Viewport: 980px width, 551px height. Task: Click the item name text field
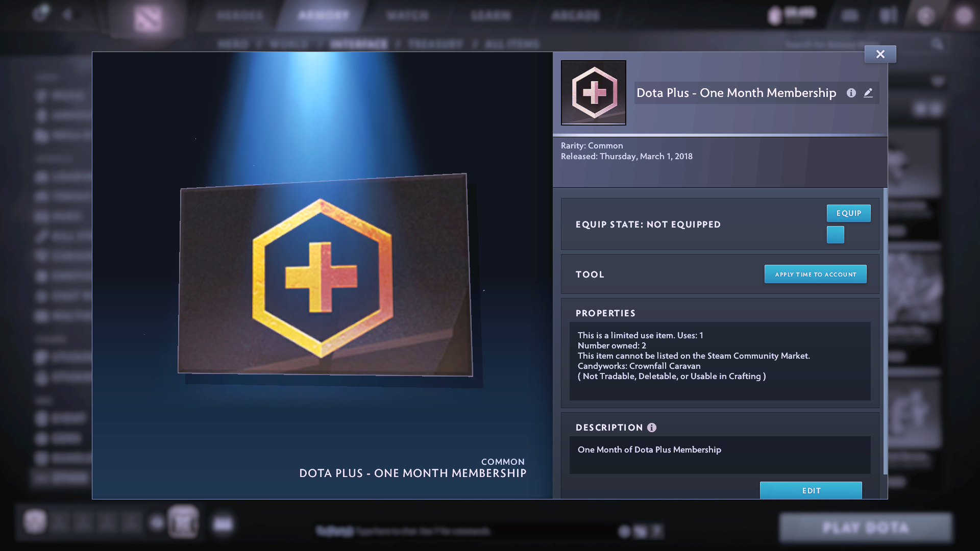tap(736, 93)
